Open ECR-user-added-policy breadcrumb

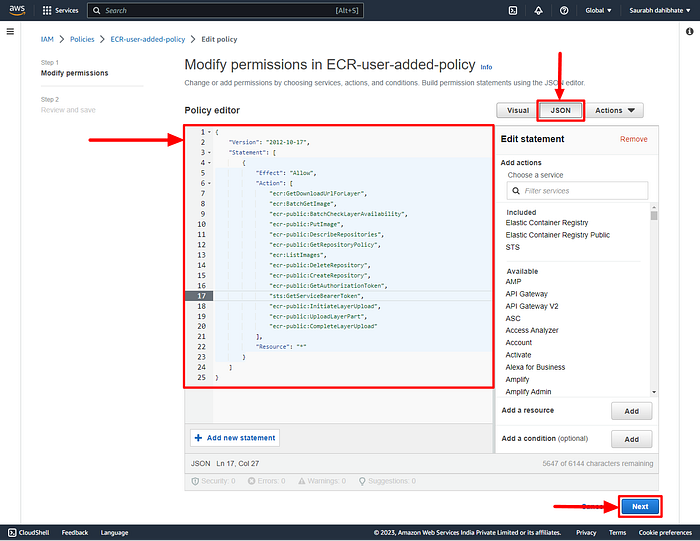pyautogui.click(x=148, y=39)
